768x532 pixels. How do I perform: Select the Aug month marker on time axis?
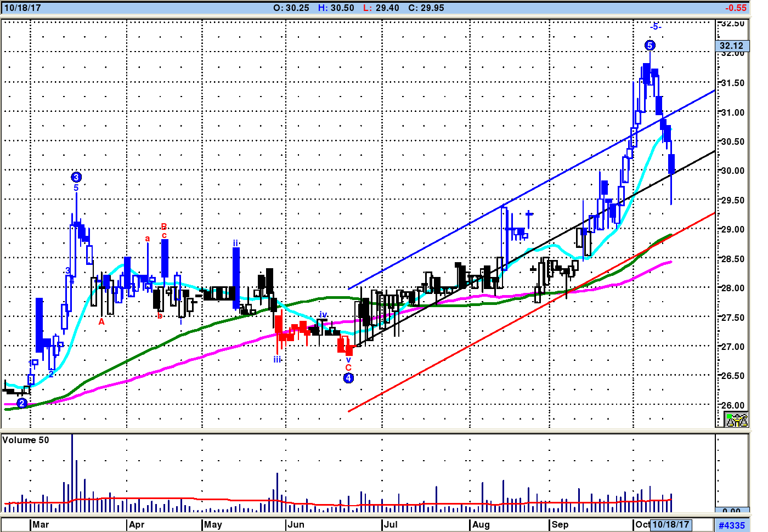481,524
